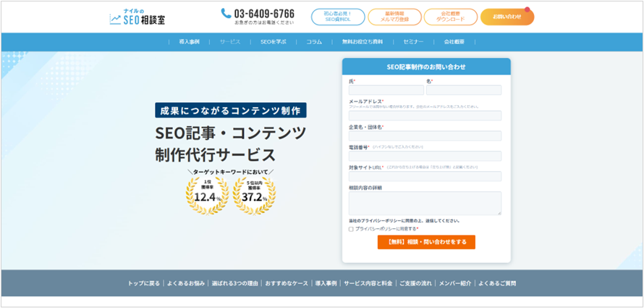Go to メンバー紹介 link
Image resolution: width=644 pixels, height=308 pixels.
point(455,283)
